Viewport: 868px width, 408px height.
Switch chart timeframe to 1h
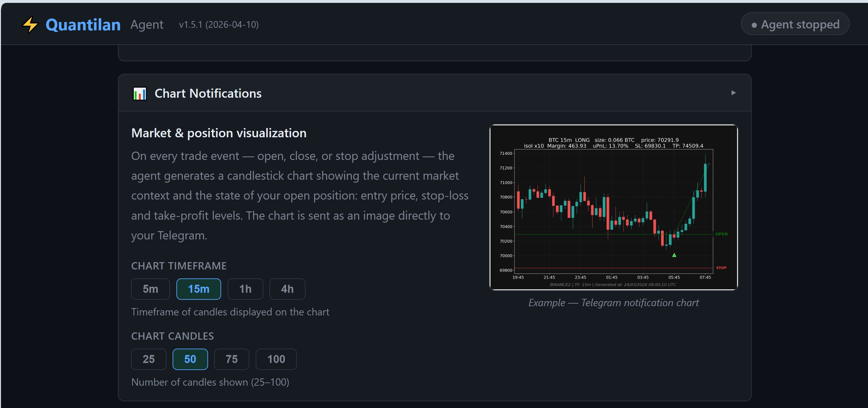coord(245,289)
